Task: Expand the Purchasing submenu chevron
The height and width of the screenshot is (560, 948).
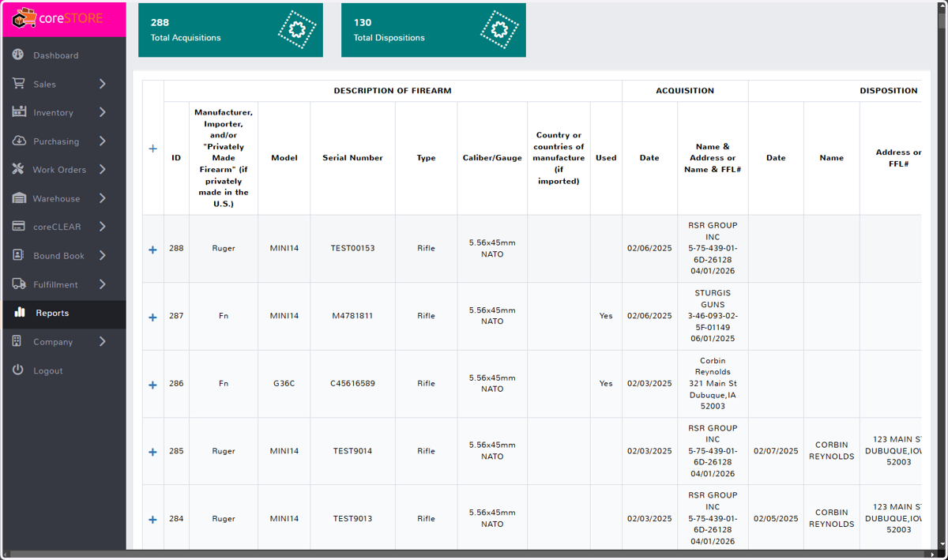Action: coord(103,141)
